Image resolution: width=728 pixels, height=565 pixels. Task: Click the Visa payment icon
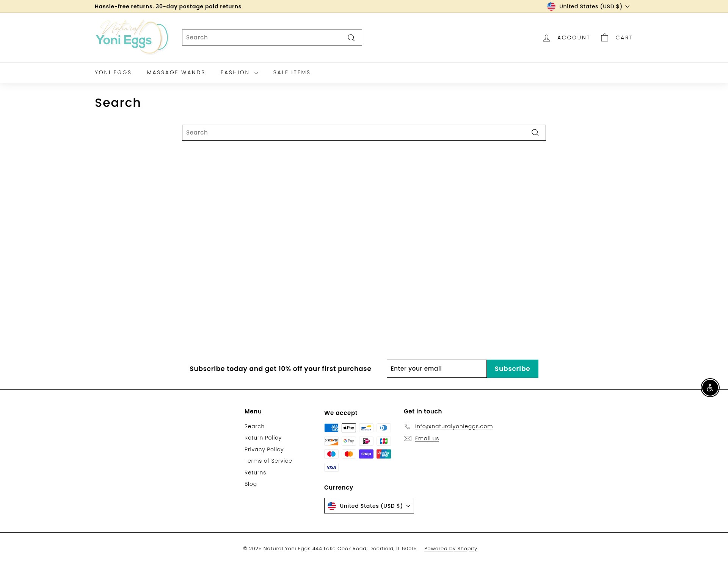pyautogui.click(x=331, y=467)
